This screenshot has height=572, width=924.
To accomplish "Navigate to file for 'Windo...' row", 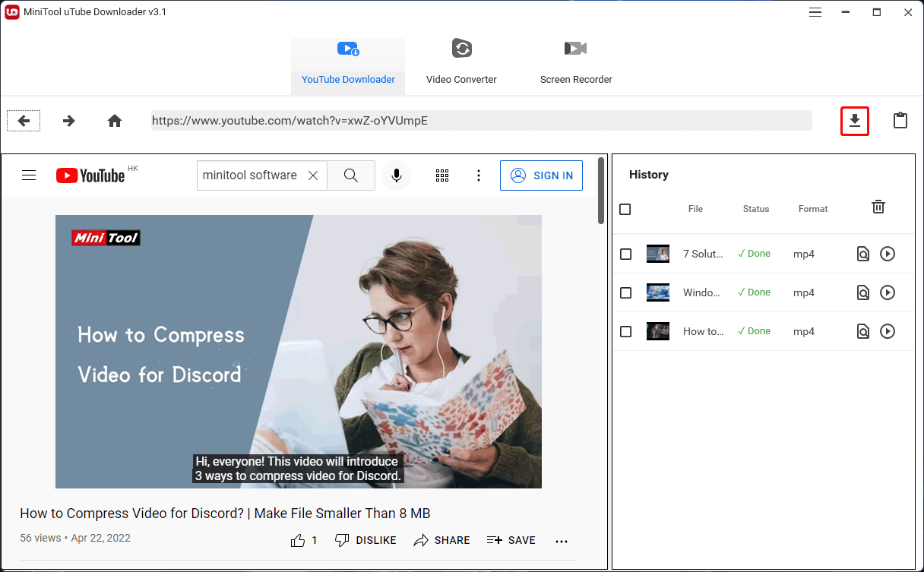I will [863, 292].
